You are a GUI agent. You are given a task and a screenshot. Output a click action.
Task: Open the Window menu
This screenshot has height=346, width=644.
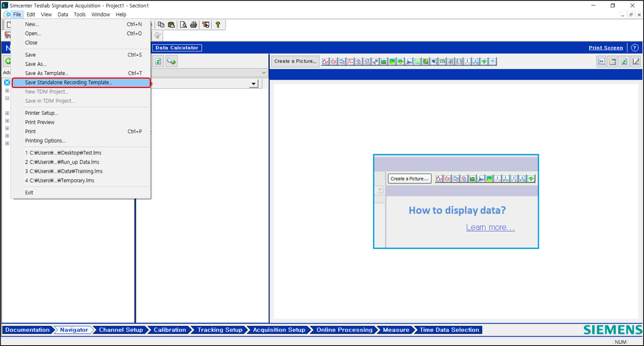tap(101, 14)
